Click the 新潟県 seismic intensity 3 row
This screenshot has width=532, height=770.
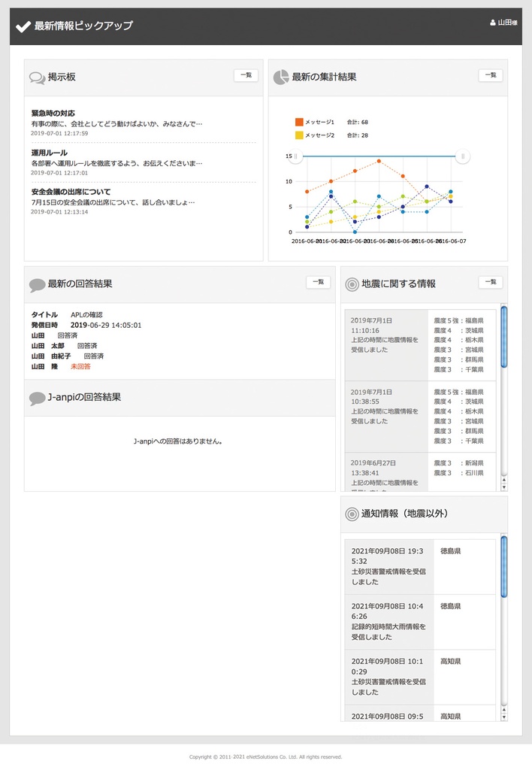pyautogui.click(x=458, y=463)
